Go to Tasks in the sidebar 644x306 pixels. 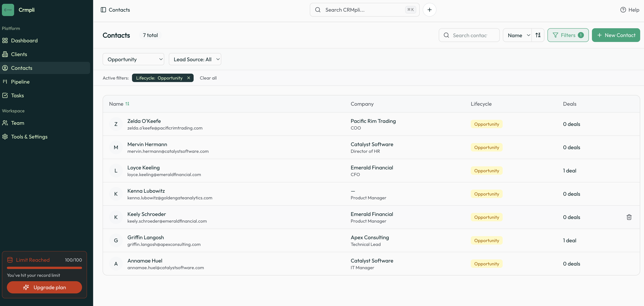click(17, 95)
